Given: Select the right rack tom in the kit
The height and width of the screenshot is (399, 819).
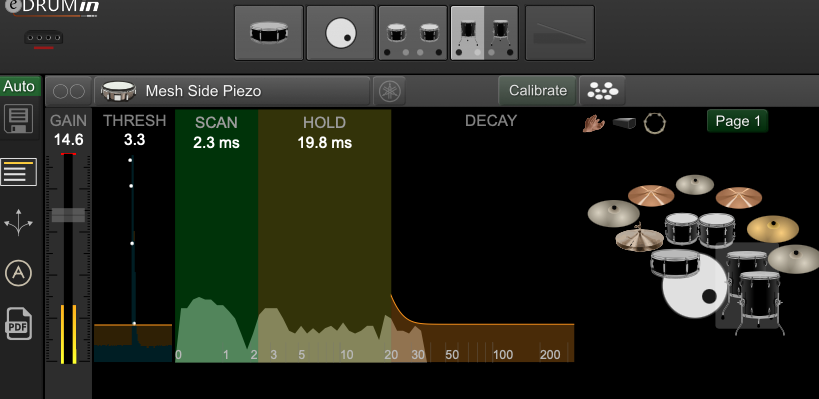Looking at the screenshot, I should [717, 230].
